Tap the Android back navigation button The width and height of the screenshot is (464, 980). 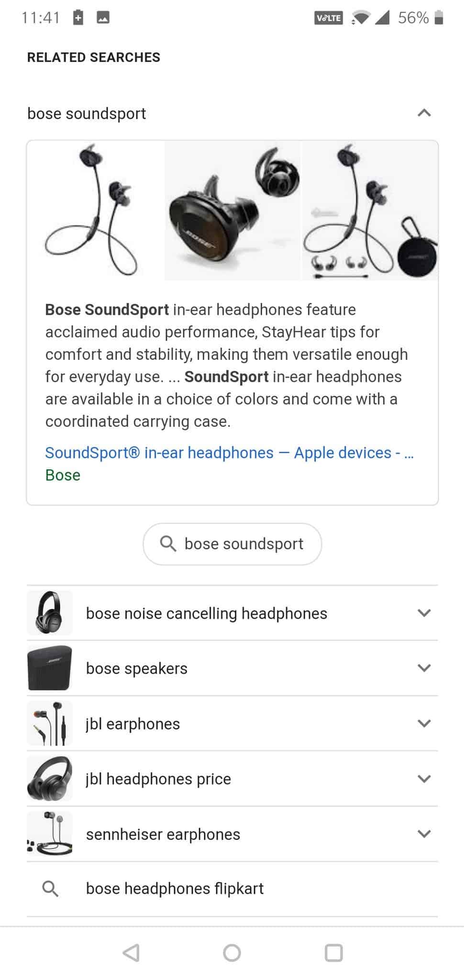point(131,952)
